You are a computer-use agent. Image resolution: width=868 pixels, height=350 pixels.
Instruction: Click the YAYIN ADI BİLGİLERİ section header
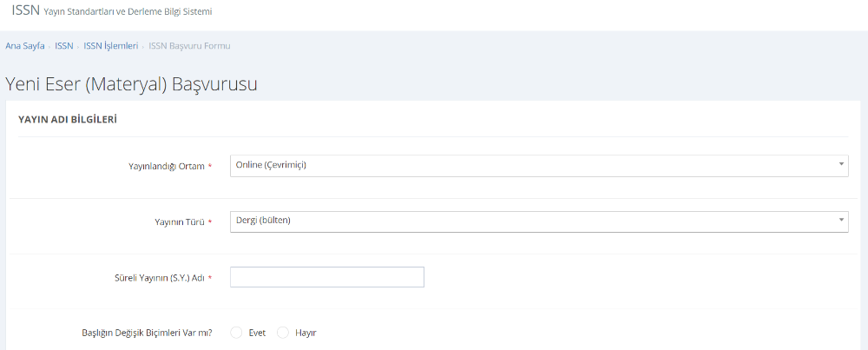(68, 119)
